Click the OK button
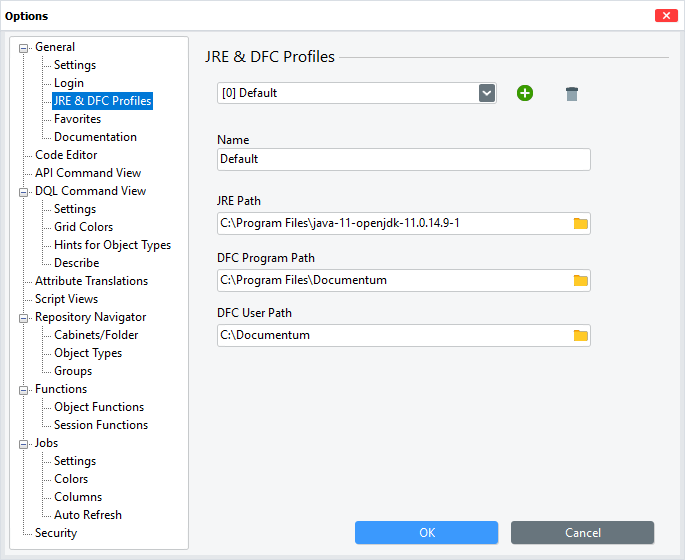Viewport: 685px width, 560px height. (x=426, y=532)
